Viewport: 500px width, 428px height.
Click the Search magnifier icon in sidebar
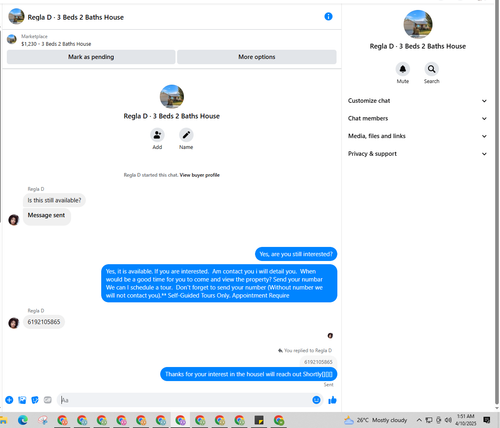point(431,69)
